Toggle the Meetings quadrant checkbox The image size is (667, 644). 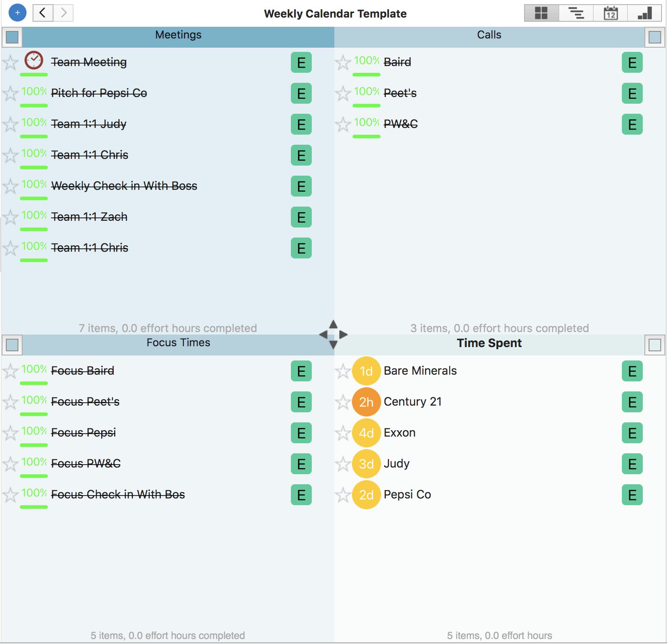pyautogui.click(x=12, y=37)
